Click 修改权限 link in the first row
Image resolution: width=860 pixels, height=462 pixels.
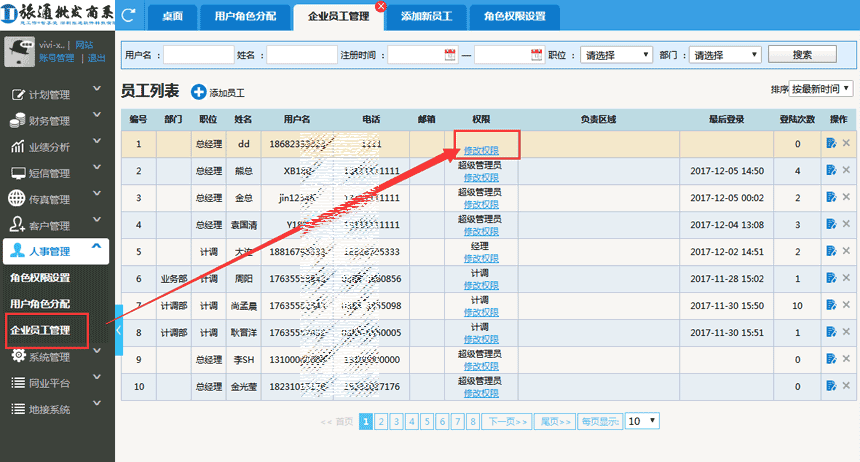click(481, 151)
